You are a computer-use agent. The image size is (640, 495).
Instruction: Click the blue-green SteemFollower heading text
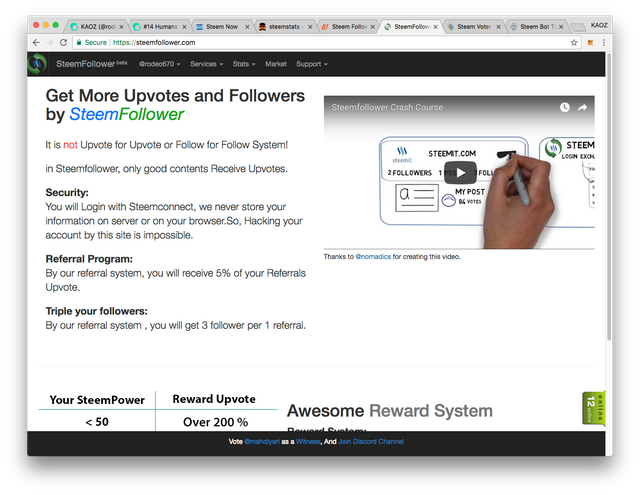click(x=127, y=114)
